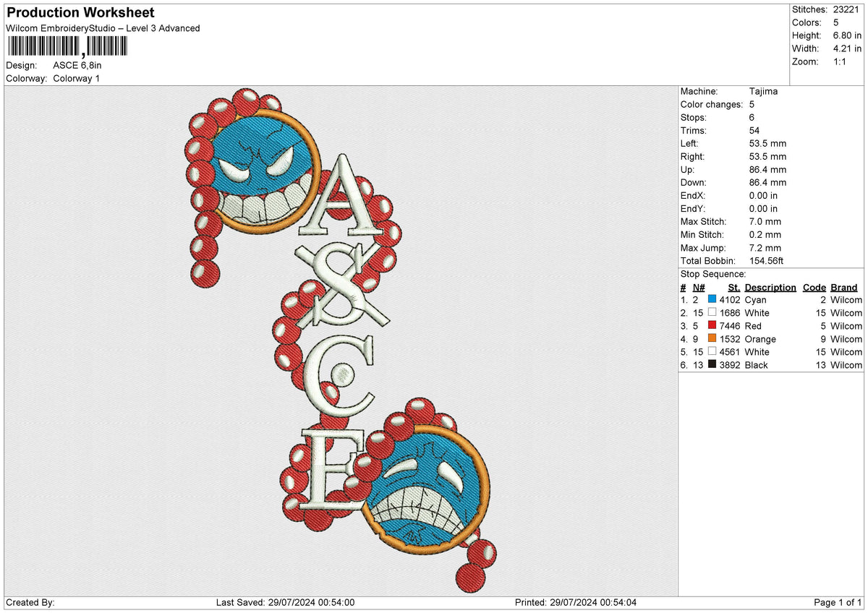The height and width of the screenshot is (613, 868).
Task: Click the 'Description' column header
Action: coord(770,288)
